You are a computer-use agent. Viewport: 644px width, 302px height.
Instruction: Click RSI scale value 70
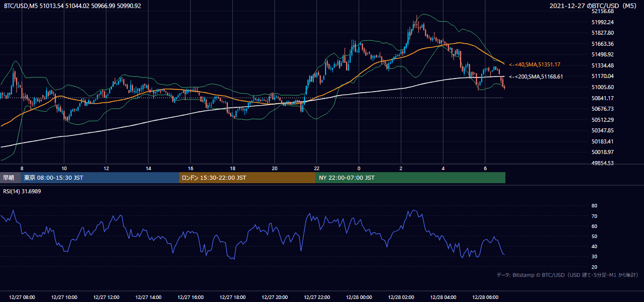pyautogui.click(x=594, y=216)
